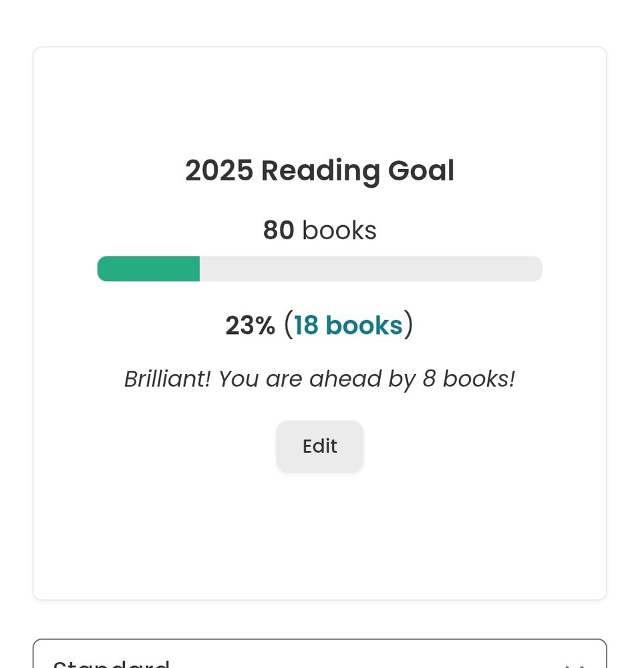The image size is (644, 668).
Task: Click the 23% progress percentage
Action: (250, 326)
